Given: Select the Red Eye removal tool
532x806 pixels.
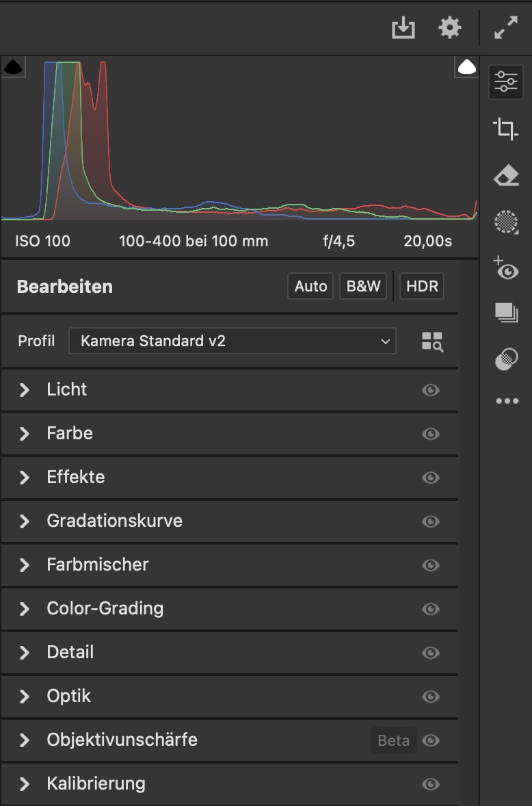Looking at the screenshot, I should (506, 268).
